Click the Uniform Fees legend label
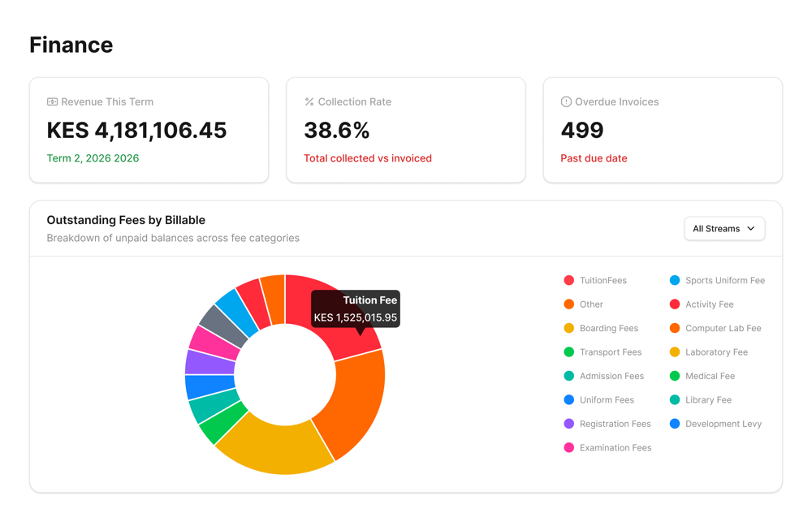Viewport: 812px width, 522px height. [x=607, y=399]
